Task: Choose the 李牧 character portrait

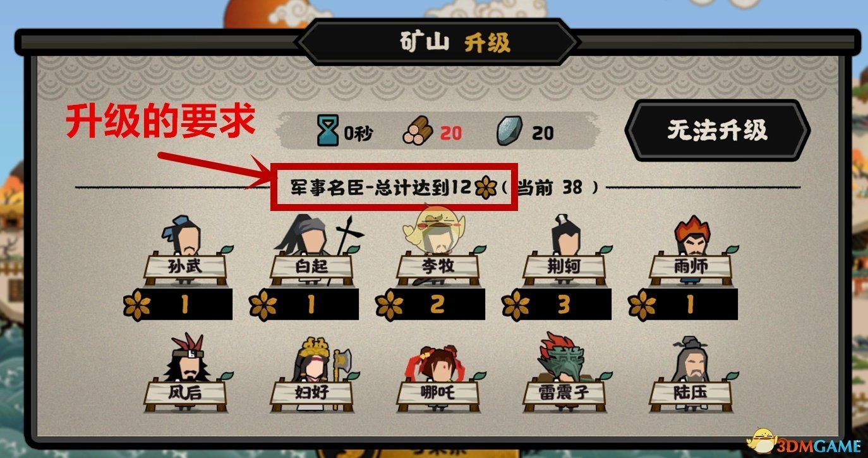Action: point(438,250)
